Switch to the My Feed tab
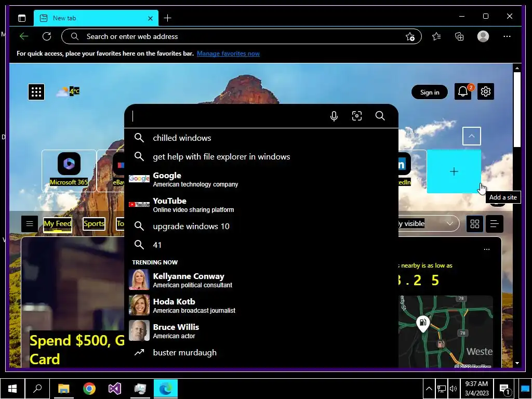 pyautogui.click(x=58, y=223)
